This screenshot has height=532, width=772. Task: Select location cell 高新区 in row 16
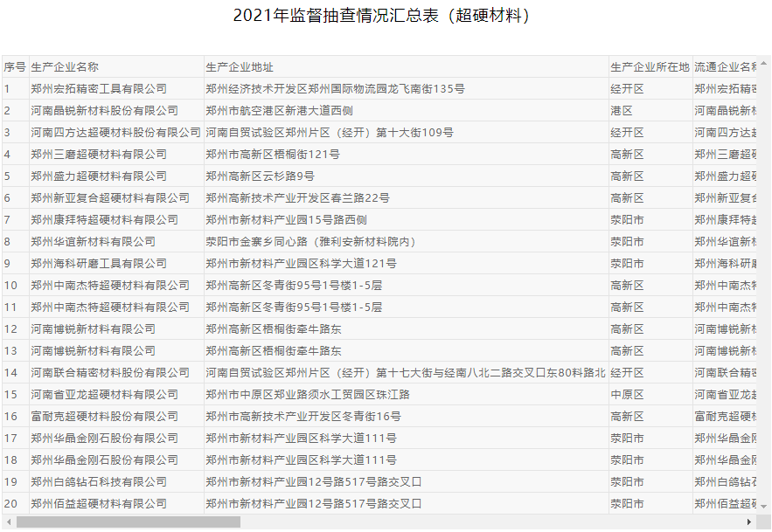tap(650, 417)
